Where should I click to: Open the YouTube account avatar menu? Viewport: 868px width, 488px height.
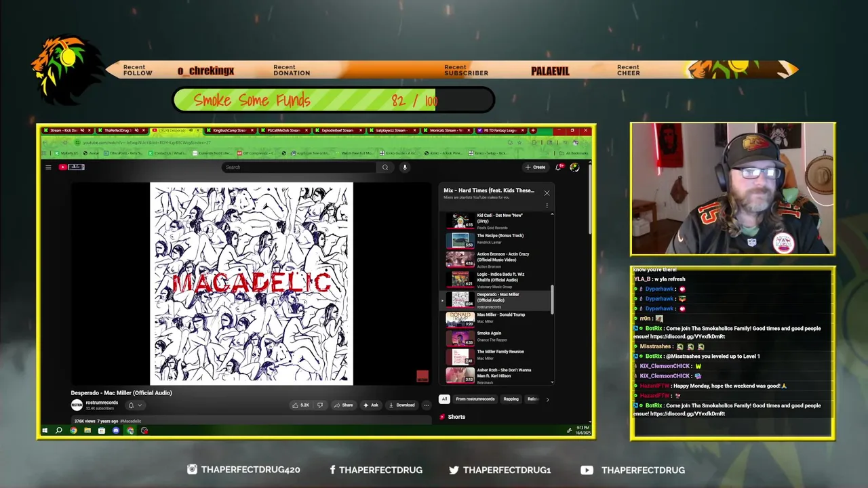point(574,167)
